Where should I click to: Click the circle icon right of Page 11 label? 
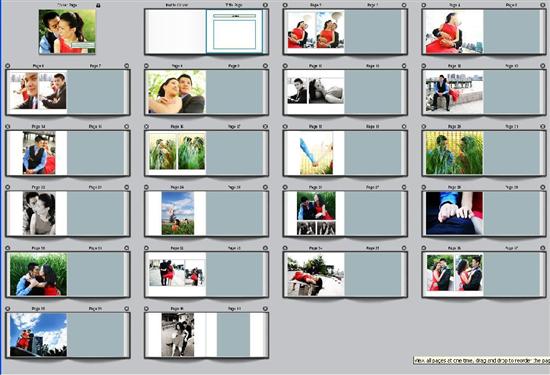pyautogui.click(x=404, y=66)
